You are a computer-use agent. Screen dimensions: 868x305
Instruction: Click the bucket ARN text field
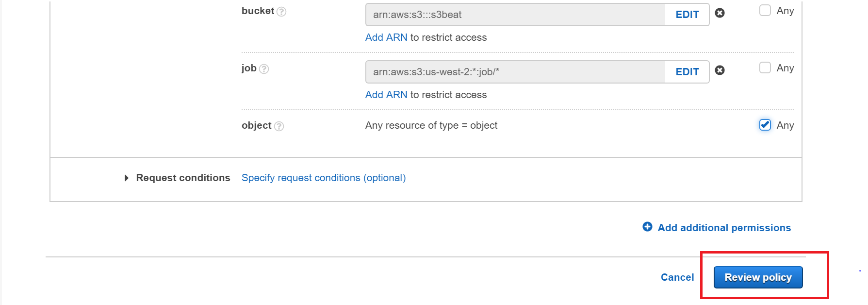click(514, 15)
